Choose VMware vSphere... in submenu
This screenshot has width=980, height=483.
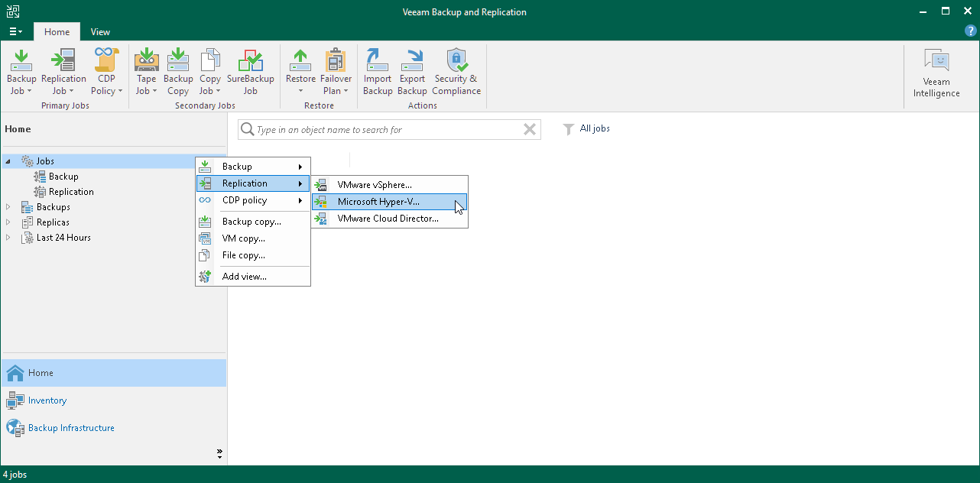pyautogui.click(x=390, y=185)
